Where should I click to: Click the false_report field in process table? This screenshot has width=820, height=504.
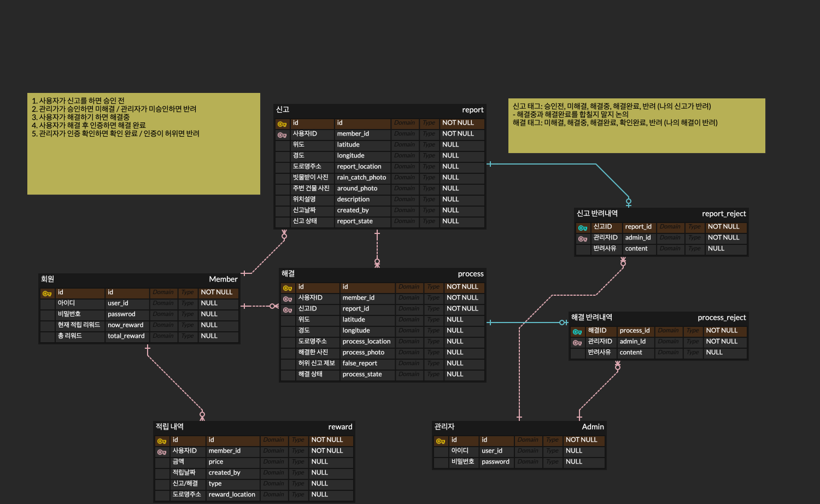pos(360,364)
